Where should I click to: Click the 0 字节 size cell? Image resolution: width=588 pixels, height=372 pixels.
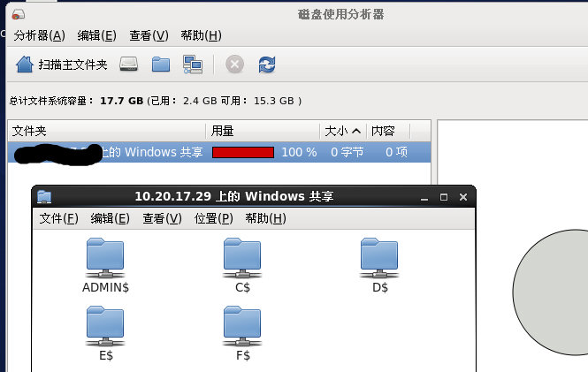pos(347,153)
